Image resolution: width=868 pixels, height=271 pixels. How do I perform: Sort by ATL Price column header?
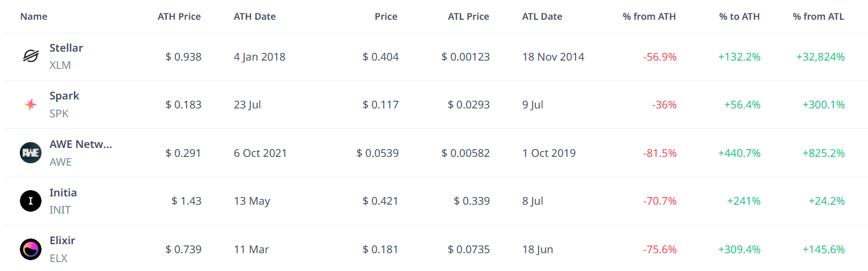click(x=469, y=17)
